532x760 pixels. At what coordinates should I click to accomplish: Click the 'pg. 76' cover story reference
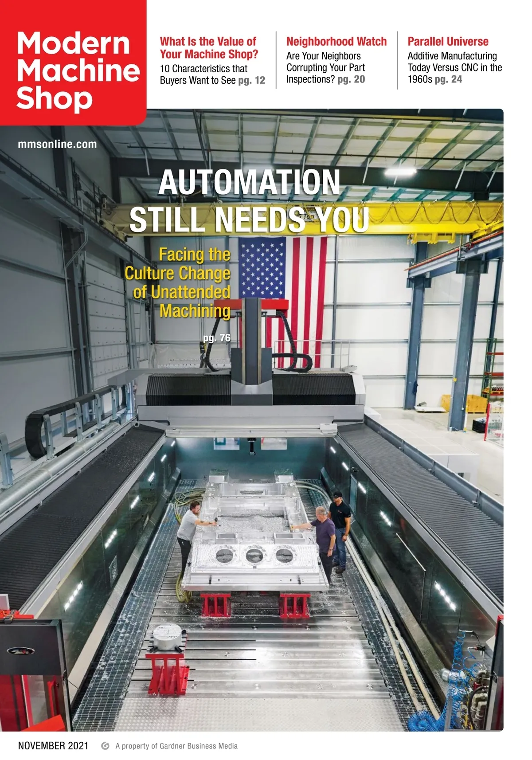point(217,338)
